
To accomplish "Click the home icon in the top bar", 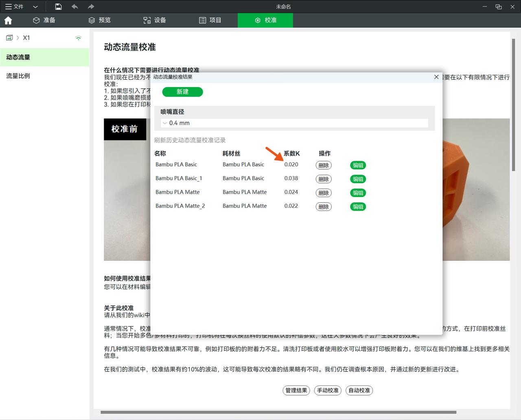I will 8,20.
